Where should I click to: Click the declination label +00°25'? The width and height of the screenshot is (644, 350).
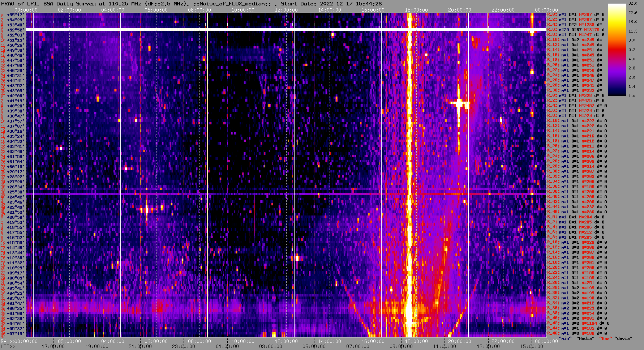pyautogui.click(x=16, y=308)
